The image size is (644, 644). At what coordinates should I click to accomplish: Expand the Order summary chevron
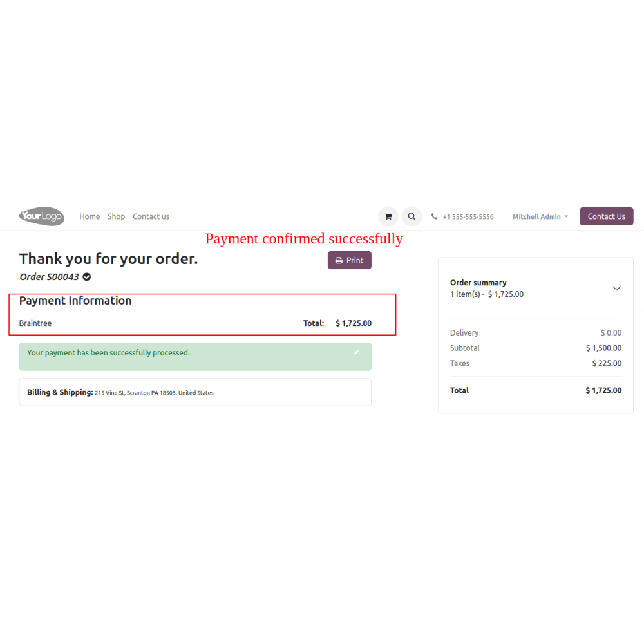[x=616, y=289]
